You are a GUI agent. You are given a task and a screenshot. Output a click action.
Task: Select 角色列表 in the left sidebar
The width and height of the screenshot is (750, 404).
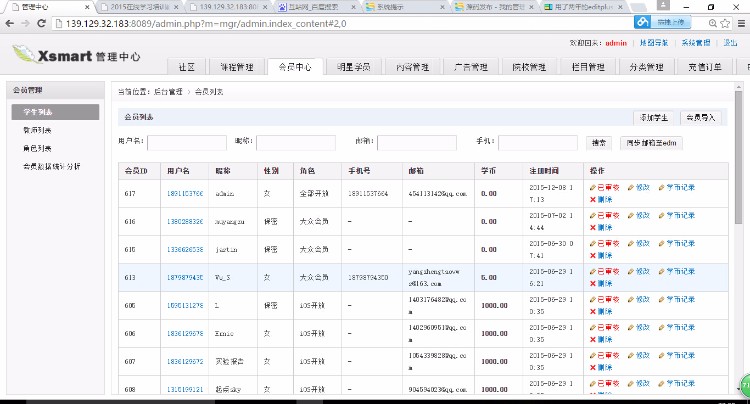click(37, 148)
